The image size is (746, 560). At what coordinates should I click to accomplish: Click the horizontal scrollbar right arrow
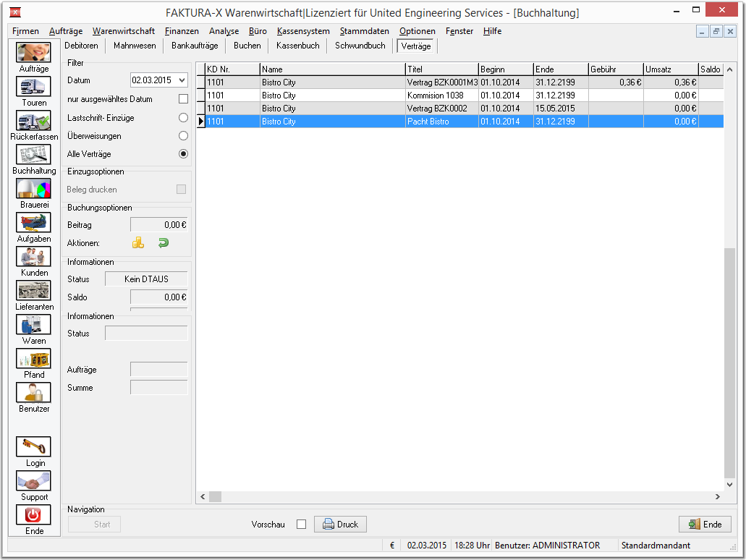pyautogui.click(x=718, y=497)
